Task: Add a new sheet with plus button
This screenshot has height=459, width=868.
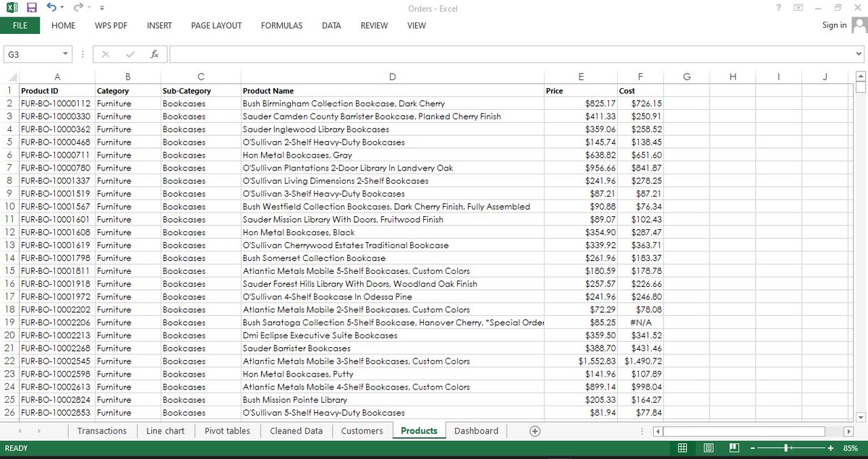Action: coord(535,431)
